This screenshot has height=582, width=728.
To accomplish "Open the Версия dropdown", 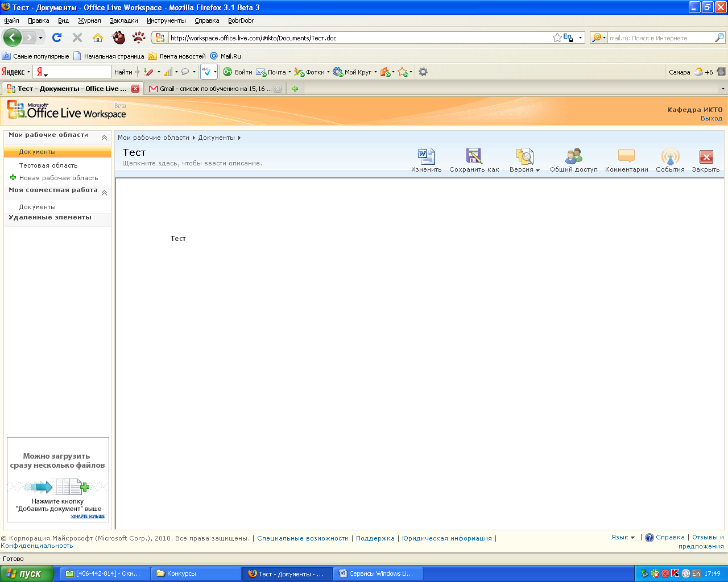I will click(x=524, y=169).
